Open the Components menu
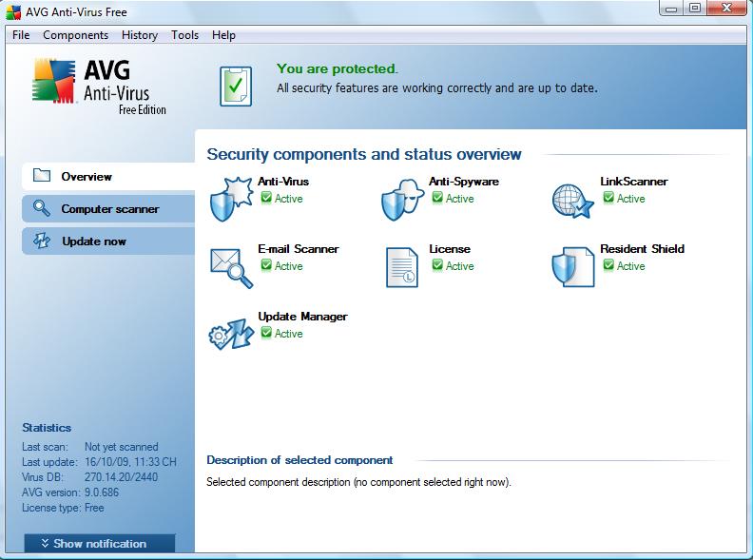The height and width of the screenshot is (560, 753). pyautogui.click(x=76, y=35)
